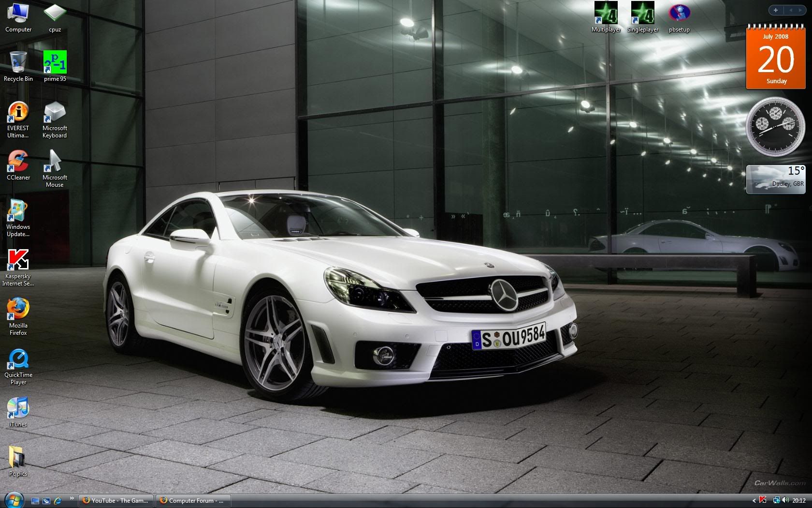Viewport: 812px width, 508px height.
Task: Open the Microsoft Keyboard shortcut
Action: pyautogui.click(x=55, y=120)
